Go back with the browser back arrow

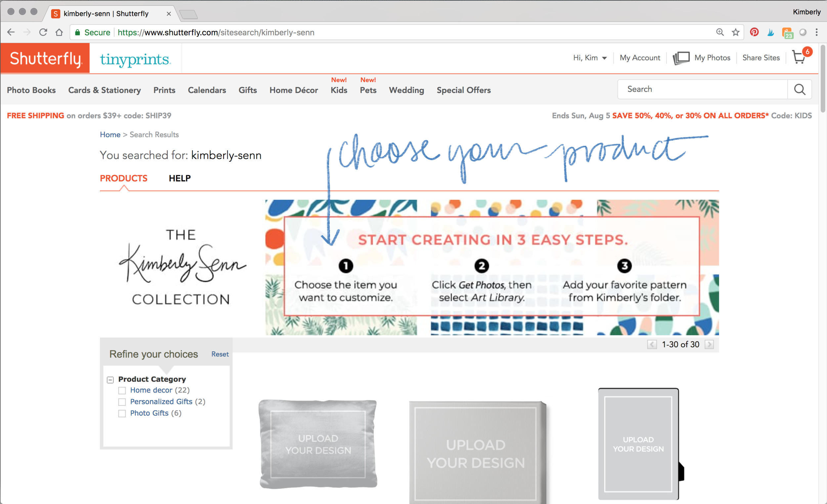tap(11, 32)
